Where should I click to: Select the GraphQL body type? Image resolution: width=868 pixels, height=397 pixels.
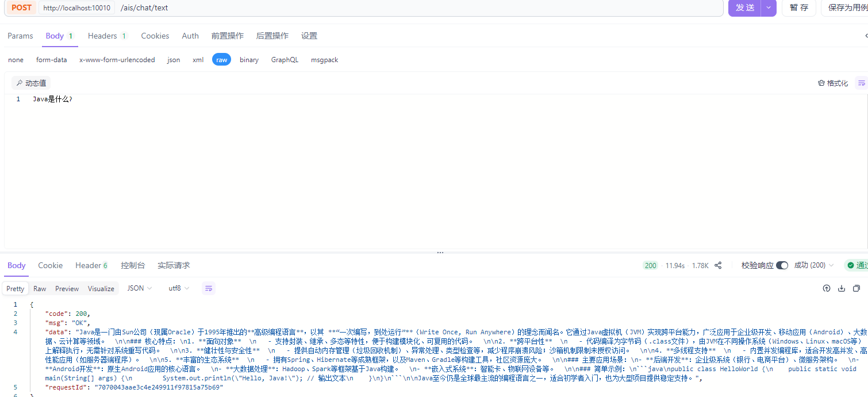(x=285, y=60)
